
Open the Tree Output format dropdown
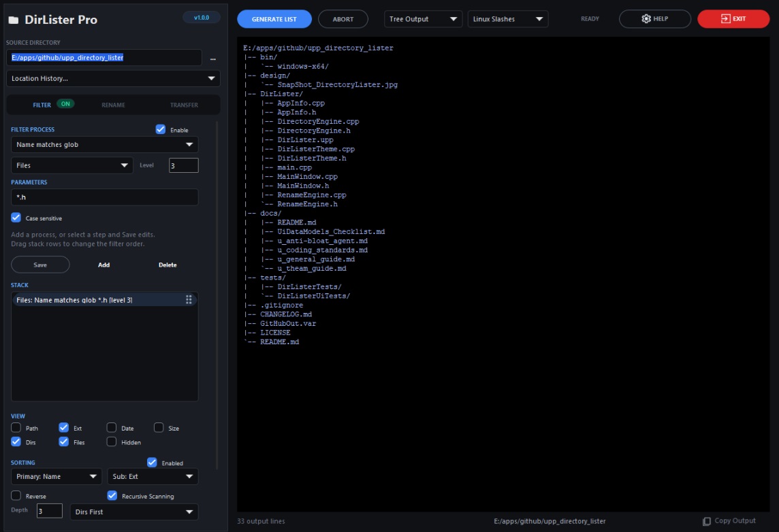423,19
